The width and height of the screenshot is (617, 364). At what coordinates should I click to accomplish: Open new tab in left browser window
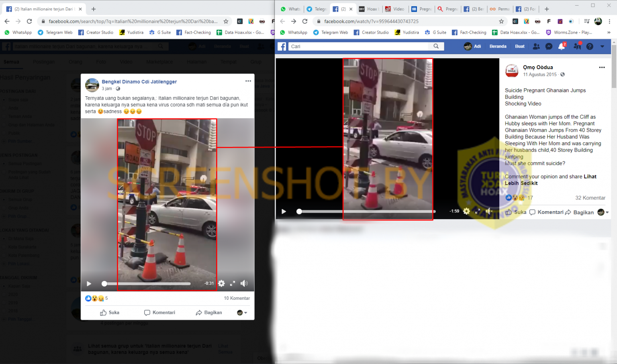pyautogui.click(x=94, y=9)
